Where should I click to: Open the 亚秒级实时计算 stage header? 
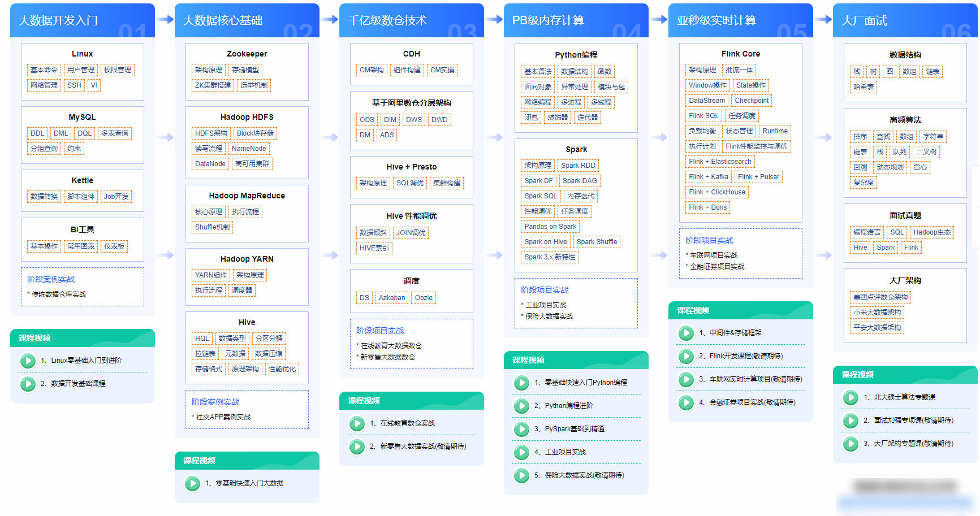point(741,20)
